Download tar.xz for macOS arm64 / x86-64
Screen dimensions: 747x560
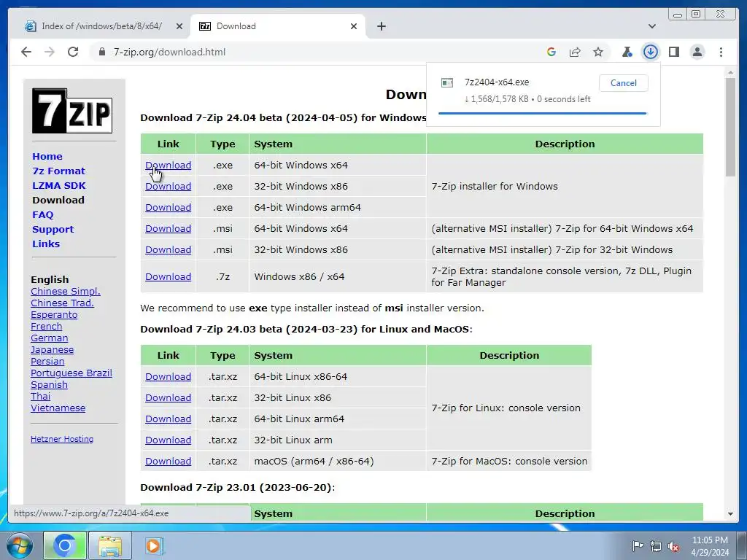[x=169, y=462]
